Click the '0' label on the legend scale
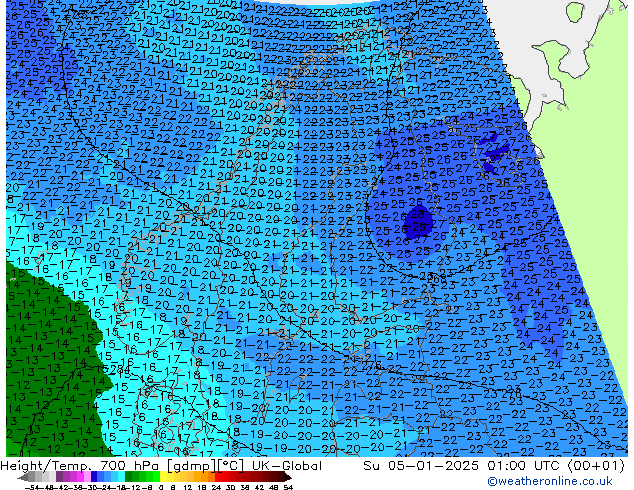The image size is (634, 490). tap(161, 487)
